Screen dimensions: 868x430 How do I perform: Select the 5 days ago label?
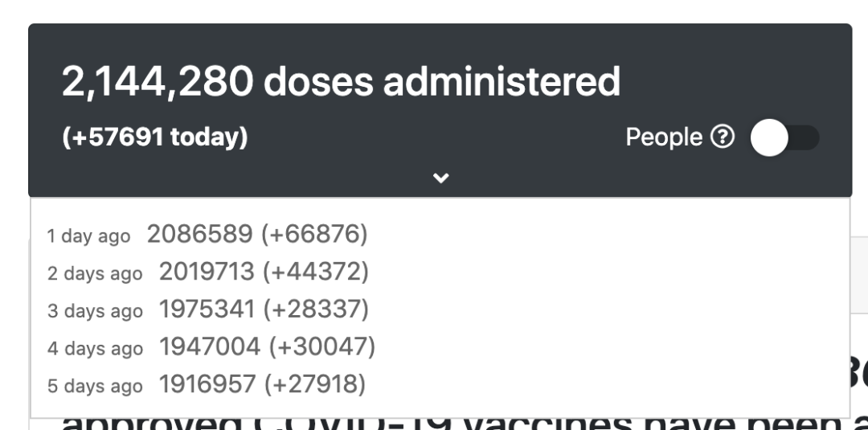click(x=95, y=387)
